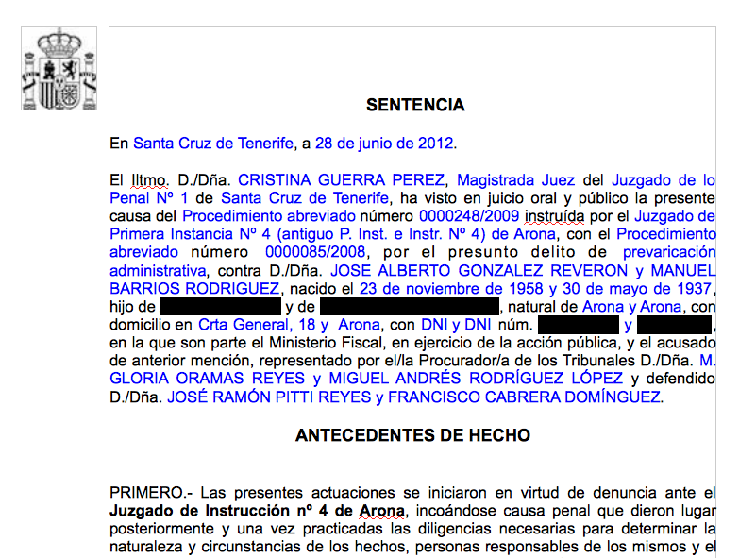Click the Spanish coat of arms emblem
This screenshot has width=756, height=558.
coord(59,70)
